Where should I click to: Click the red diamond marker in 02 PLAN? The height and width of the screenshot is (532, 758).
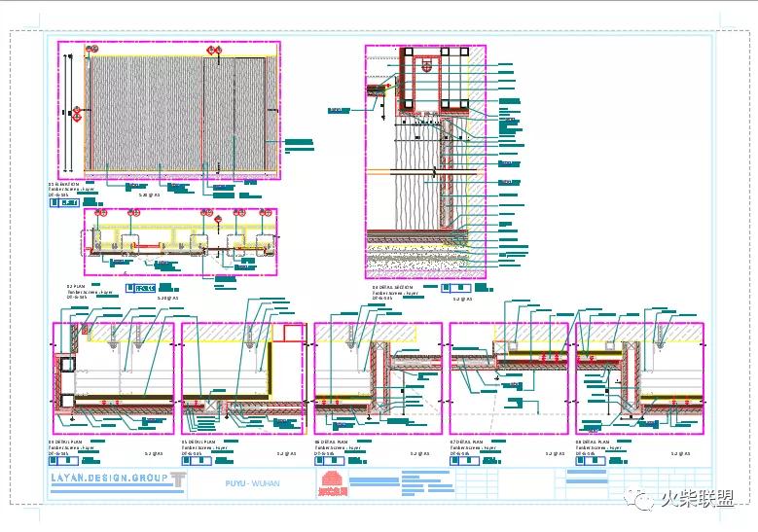tap(218, 221)
